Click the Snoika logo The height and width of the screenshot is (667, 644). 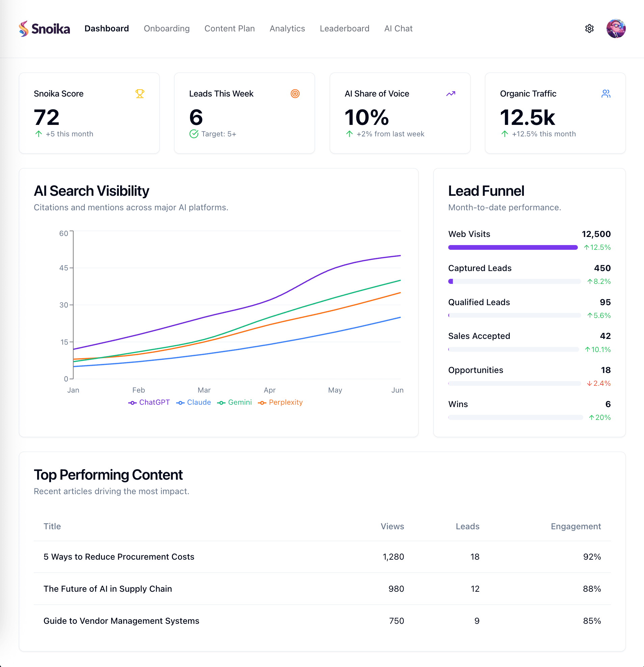[44, 29]
